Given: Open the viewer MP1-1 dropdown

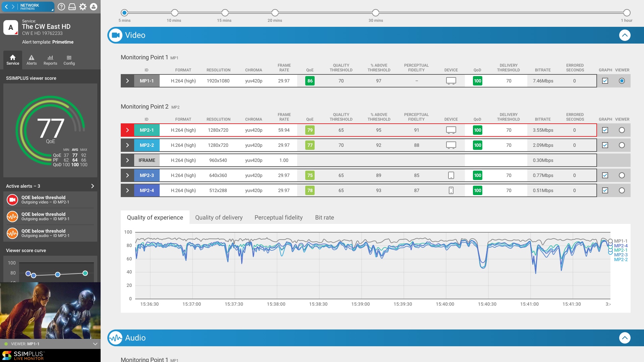Looking at the screenshot, I should [95, 344].
